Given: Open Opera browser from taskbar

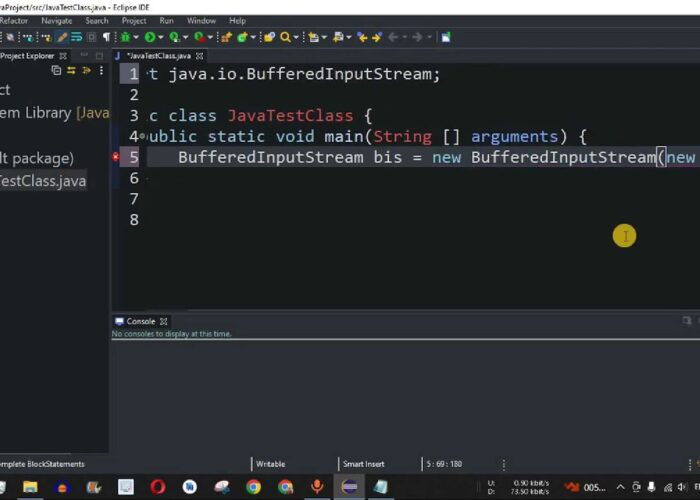Looking at the screenshot, I should [x=158, y=487].
